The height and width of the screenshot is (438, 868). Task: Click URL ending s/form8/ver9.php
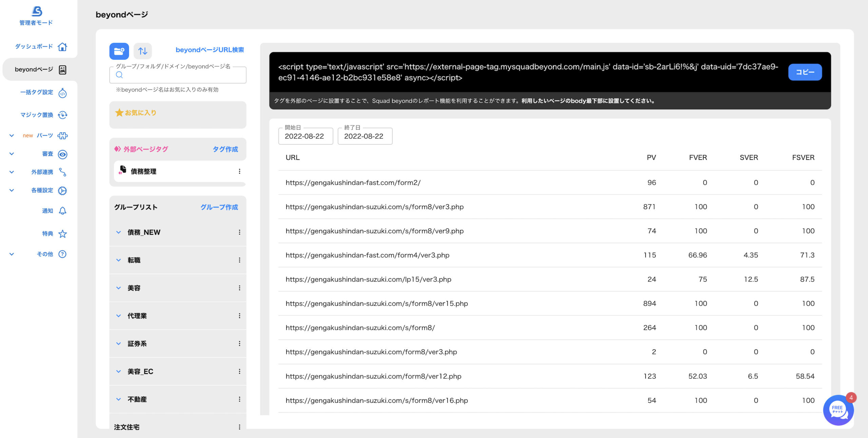click(x=374, y=231)
